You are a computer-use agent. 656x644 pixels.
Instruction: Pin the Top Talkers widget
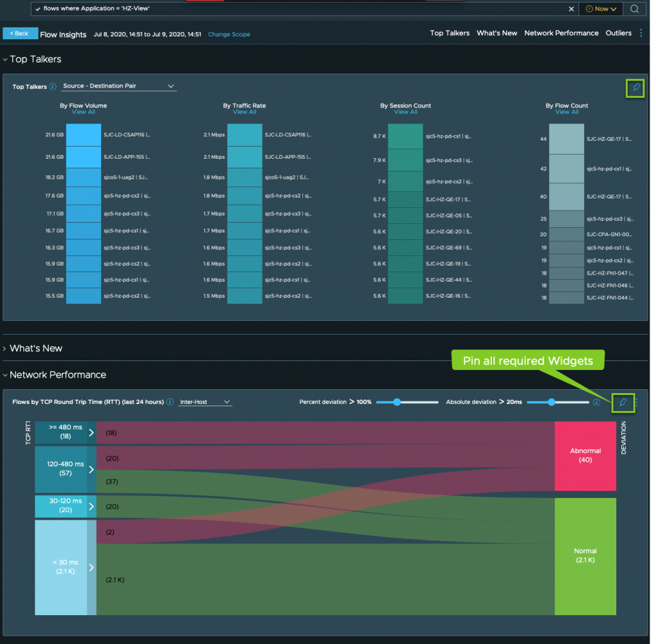click(635, 88)
